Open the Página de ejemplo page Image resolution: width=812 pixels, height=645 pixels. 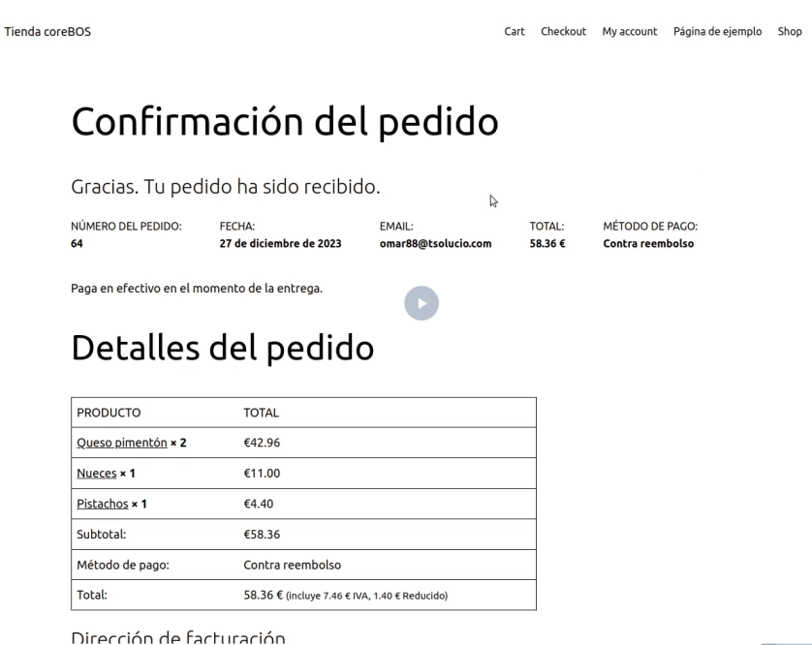(717, 32)
